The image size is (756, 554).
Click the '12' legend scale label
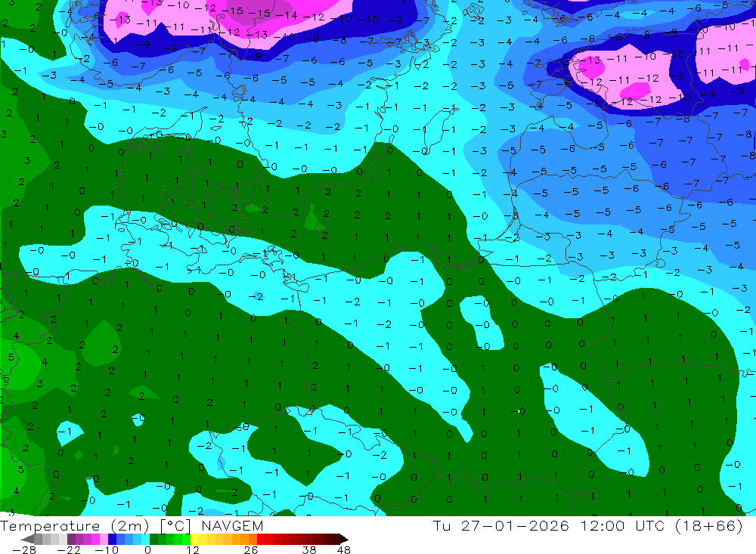[x=193, y=549]
